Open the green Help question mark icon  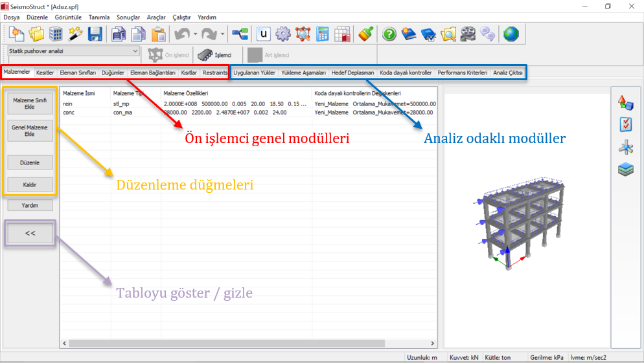pyautogui.click(x=389, y=34)
